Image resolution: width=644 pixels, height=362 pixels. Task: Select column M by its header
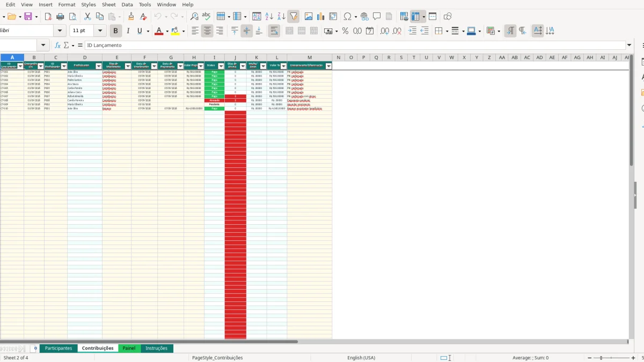pyautogui.click(x=310, y=57)
